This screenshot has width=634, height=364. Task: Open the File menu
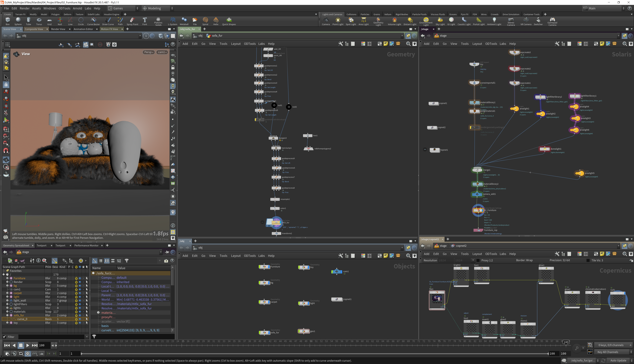7,8
